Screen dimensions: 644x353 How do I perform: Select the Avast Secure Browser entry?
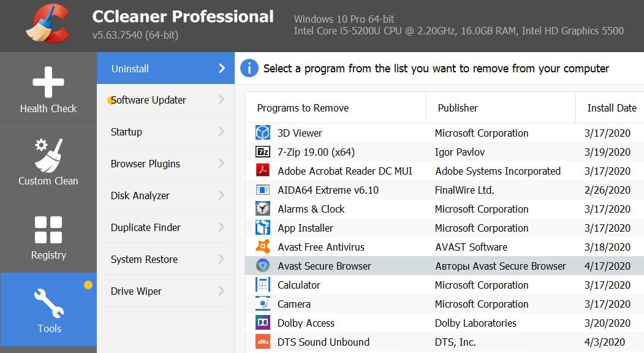tap(325, 266)
